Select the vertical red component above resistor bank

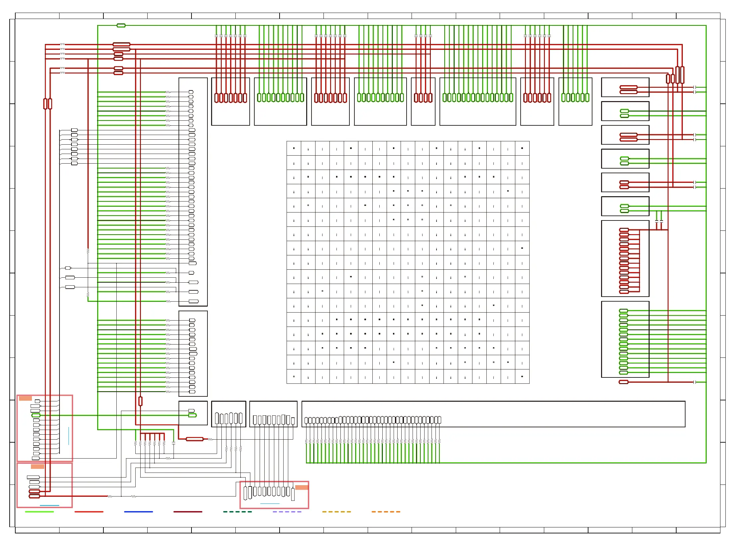pyautogui.click(x=140, y=401)
